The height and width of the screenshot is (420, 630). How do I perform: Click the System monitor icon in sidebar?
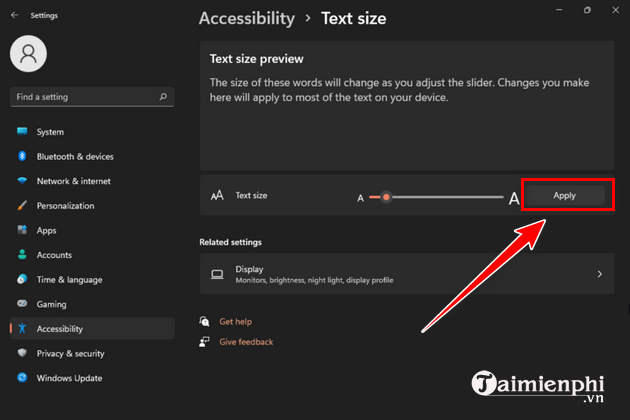[21, 132]
